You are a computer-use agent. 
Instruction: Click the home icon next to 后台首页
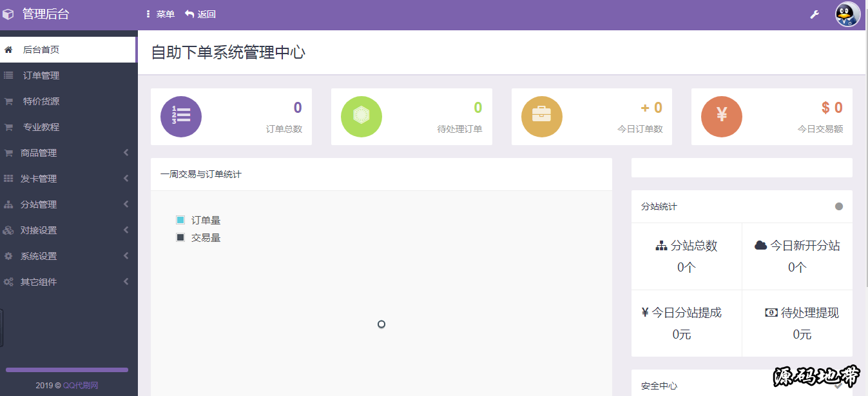pos(8,50)
